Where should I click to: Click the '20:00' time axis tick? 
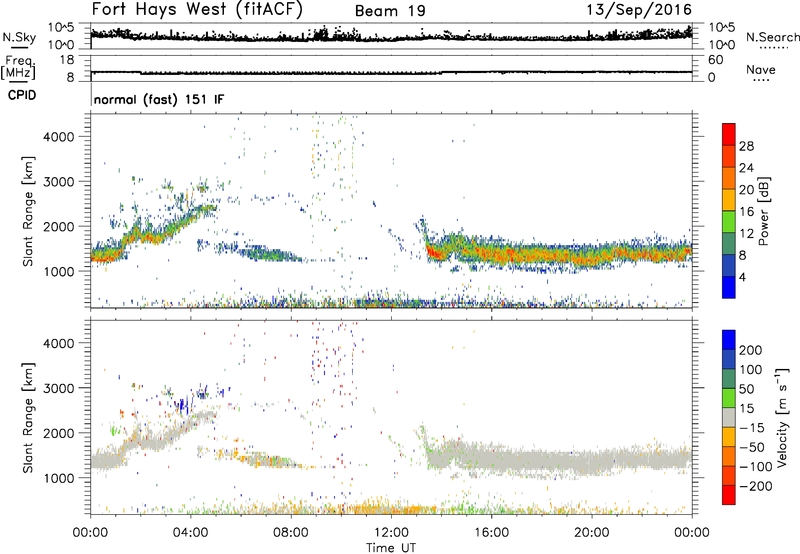pyautogui.click(x=592, y=533)
